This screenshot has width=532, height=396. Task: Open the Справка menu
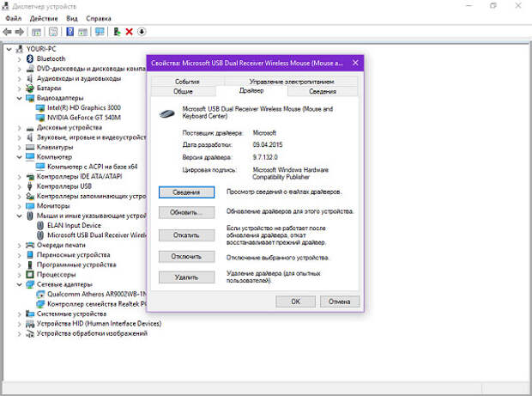(x=99, y=18)
